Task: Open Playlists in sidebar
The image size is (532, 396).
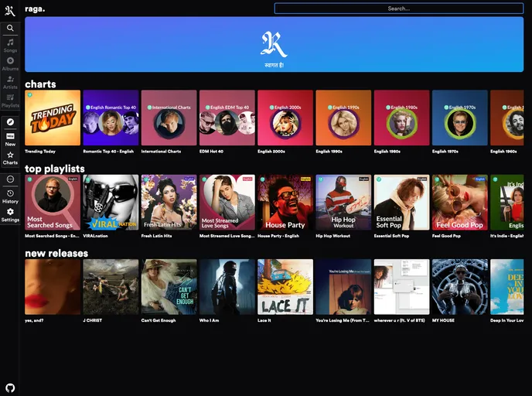Action: 10,101
